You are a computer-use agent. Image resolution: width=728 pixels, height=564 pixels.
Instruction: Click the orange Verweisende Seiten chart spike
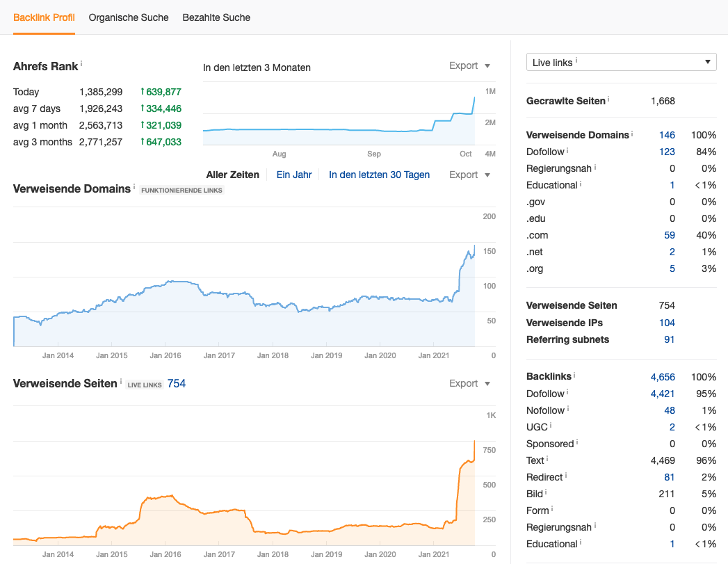click(474, 445)
